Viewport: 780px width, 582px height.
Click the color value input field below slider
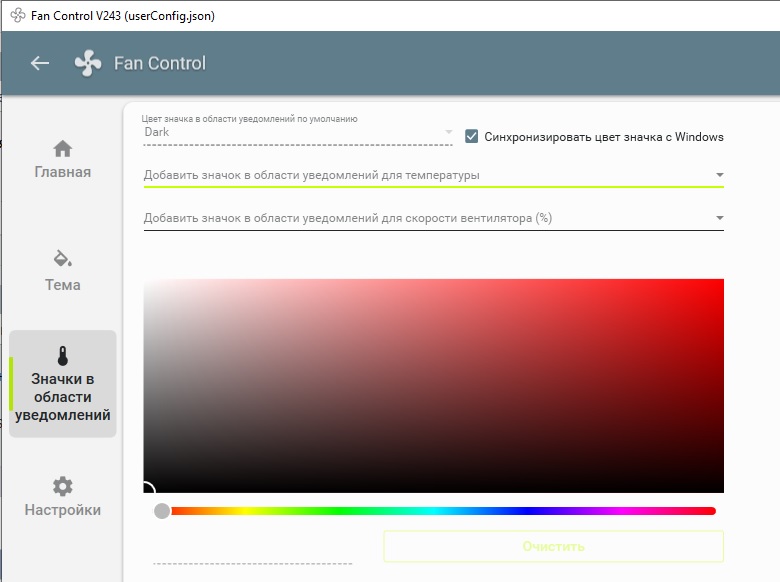pos(253,554)
